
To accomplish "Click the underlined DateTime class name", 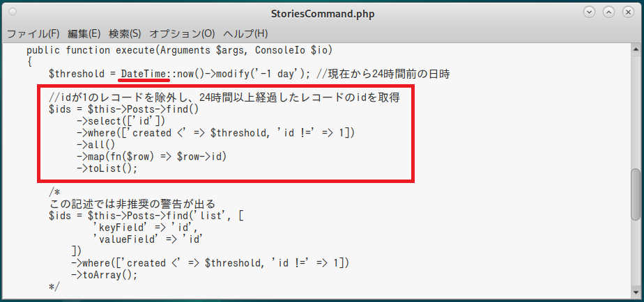I will (x=145, y=74).
